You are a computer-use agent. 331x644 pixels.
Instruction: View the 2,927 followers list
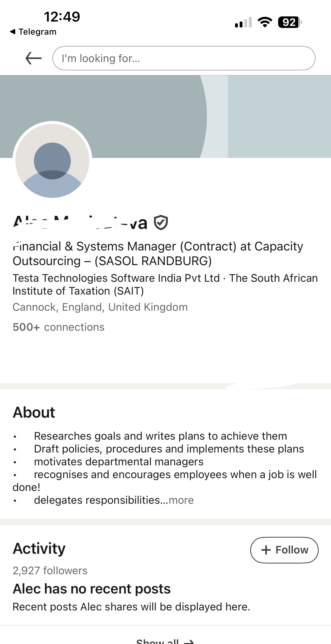point(50,571)
